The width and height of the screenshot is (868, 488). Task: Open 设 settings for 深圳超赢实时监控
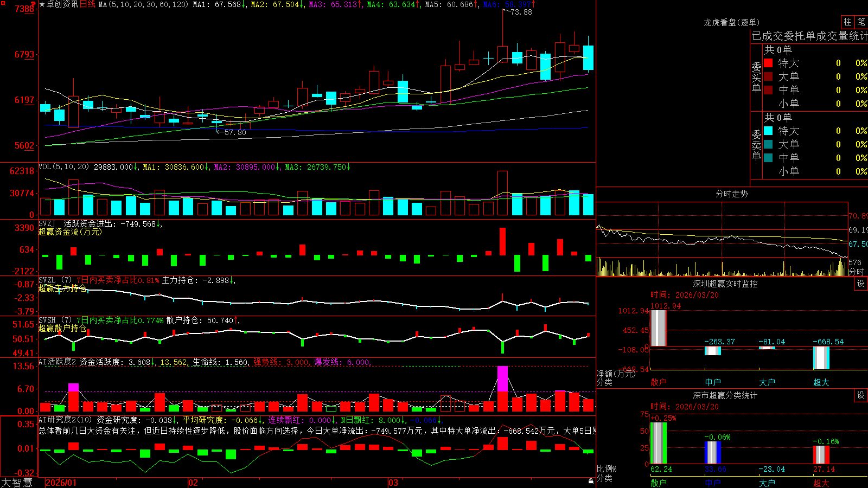[x=861, y=284]
